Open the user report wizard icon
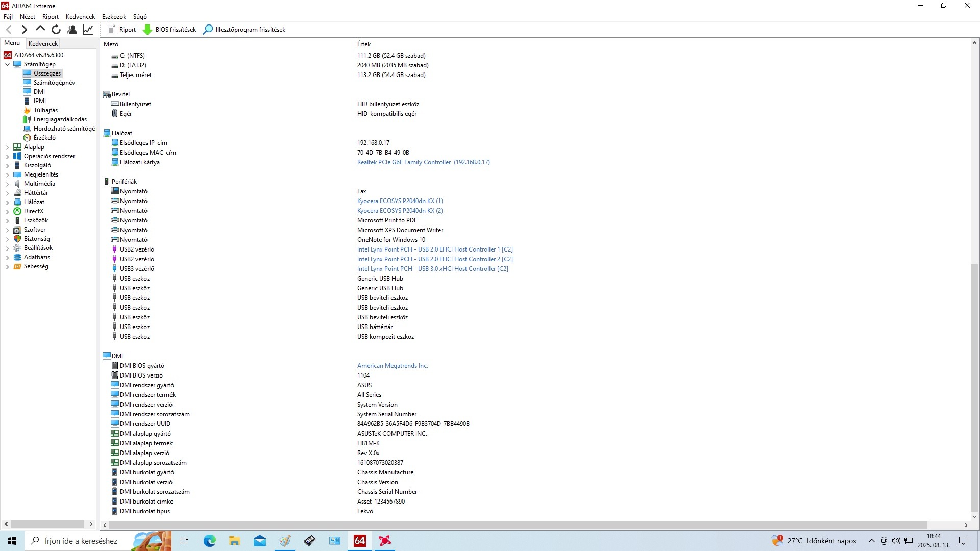The image size is (980, 551). (x=72, y=30)
